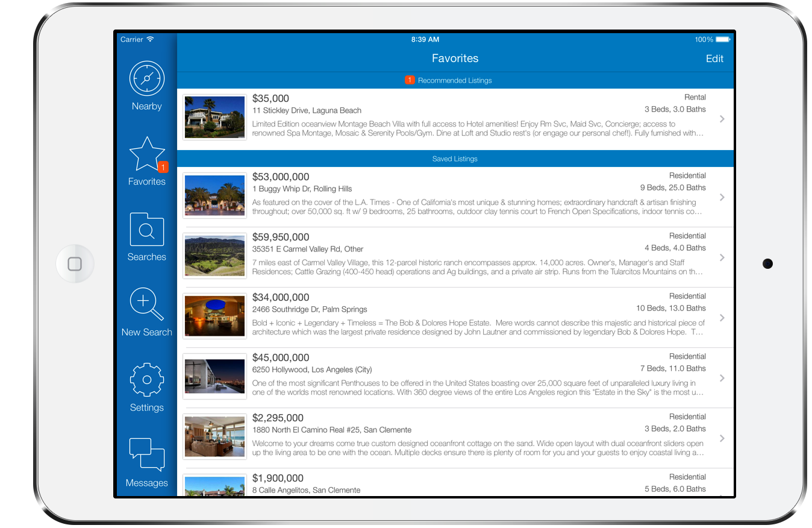The image size is (812, 528).
Task: Click address 1 Buggy Whip Dr, Rolling Hills
Action: 302,189
